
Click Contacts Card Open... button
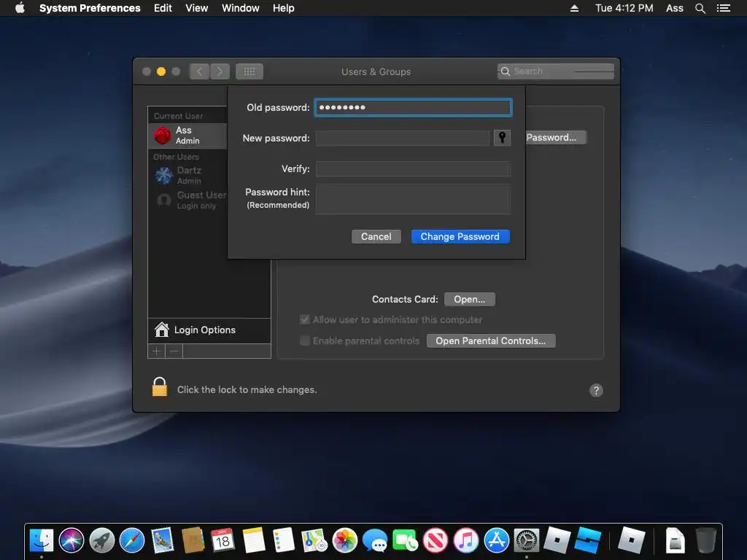(469, 299)
